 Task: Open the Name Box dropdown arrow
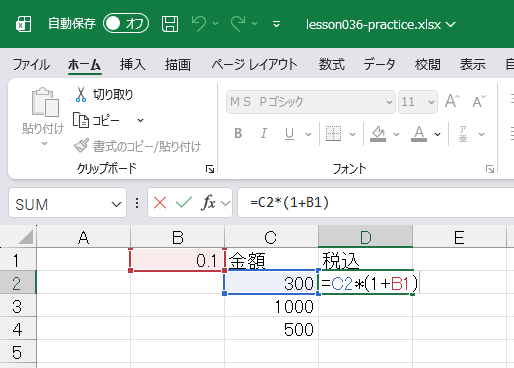(x=116, y=204)
